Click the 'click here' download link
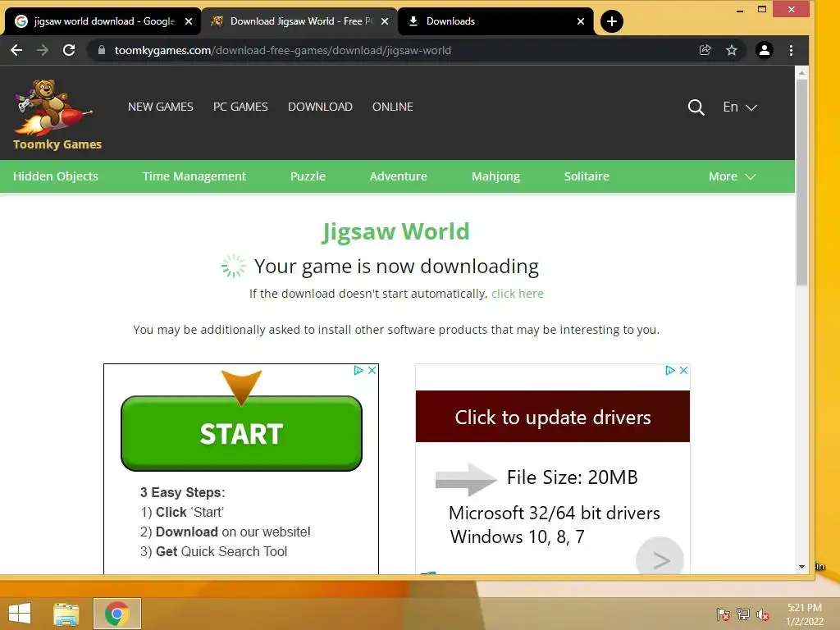Viewport: 840px width, 630px height. coord(518,294)
